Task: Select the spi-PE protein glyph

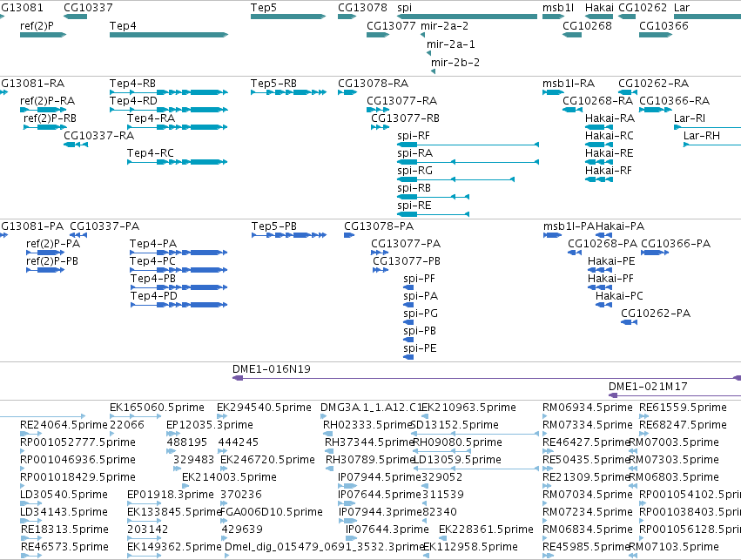Action: [x=408, y=357]
